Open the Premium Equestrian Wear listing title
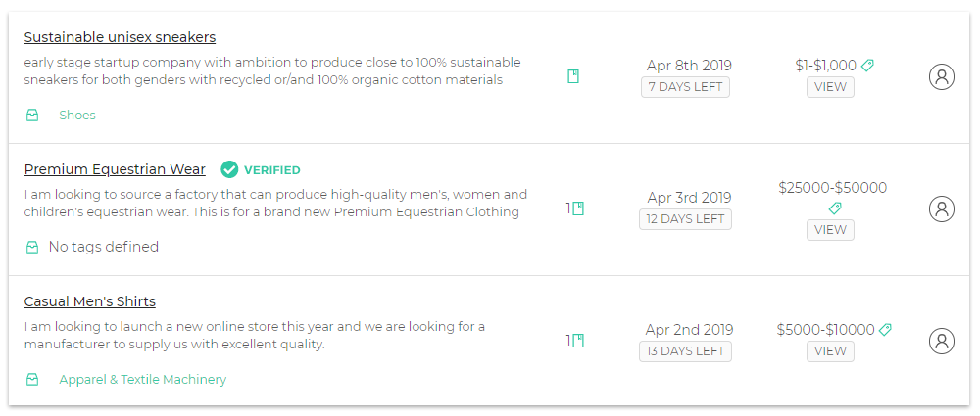This screenshot has width=980, height=416. pyautogui.click(x=115, y=169)
